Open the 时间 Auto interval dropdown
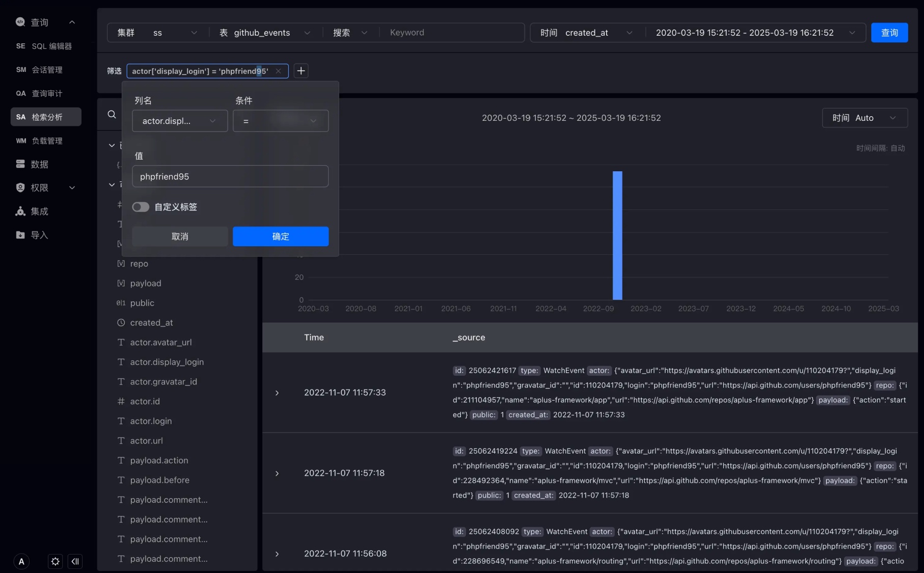 click(x=865, y=118)
